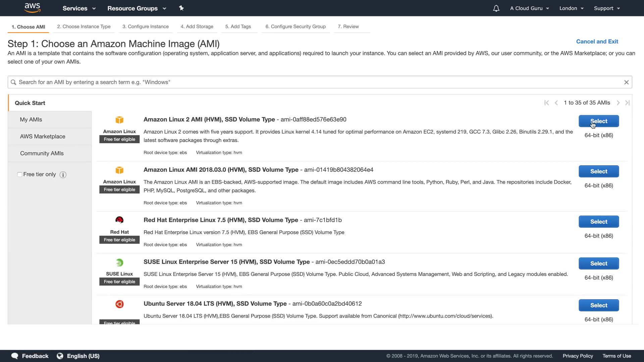Click the info icon beside Free tier only
Viewport: 644px width, 362px height.
point(63,175)
